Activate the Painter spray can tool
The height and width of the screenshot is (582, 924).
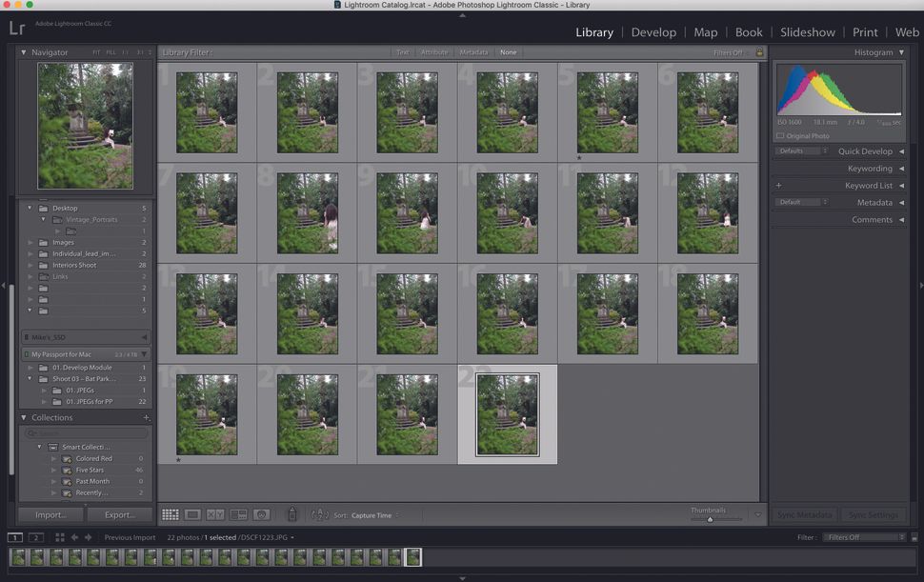pyautogui.click(x=292, y=514)
